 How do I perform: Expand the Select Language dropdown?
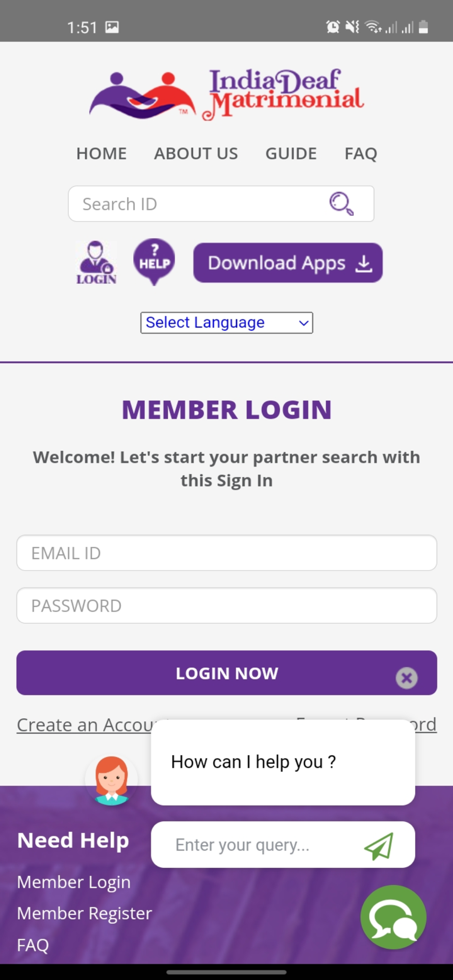click(x=226, y=322)
